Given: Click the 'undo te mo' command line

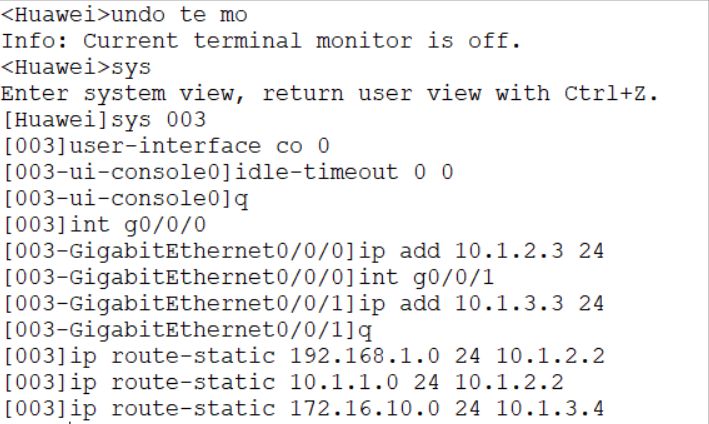Looking at the screenshot, I should point(124,15).
